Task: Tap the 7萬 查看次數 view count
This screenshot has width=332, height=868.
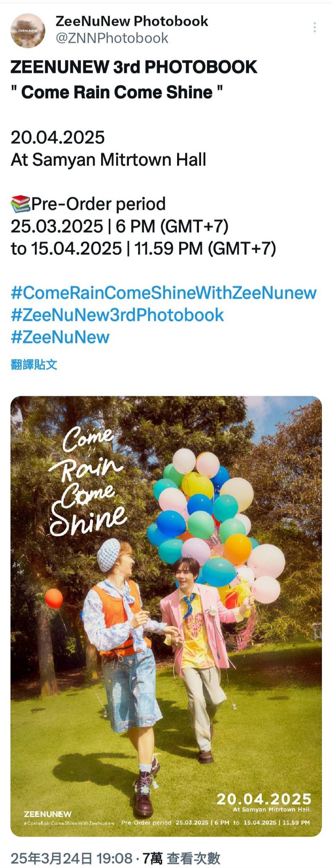Action: point(181,858)
